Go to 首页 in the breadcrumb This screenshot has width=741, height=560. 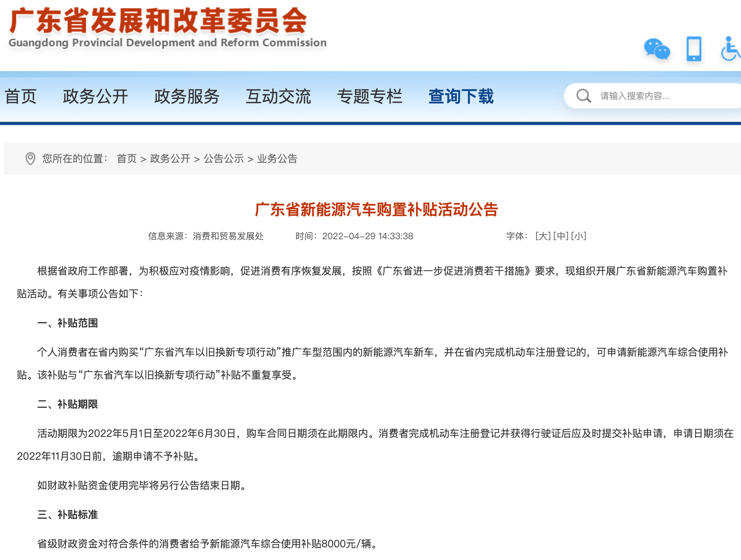127,159
